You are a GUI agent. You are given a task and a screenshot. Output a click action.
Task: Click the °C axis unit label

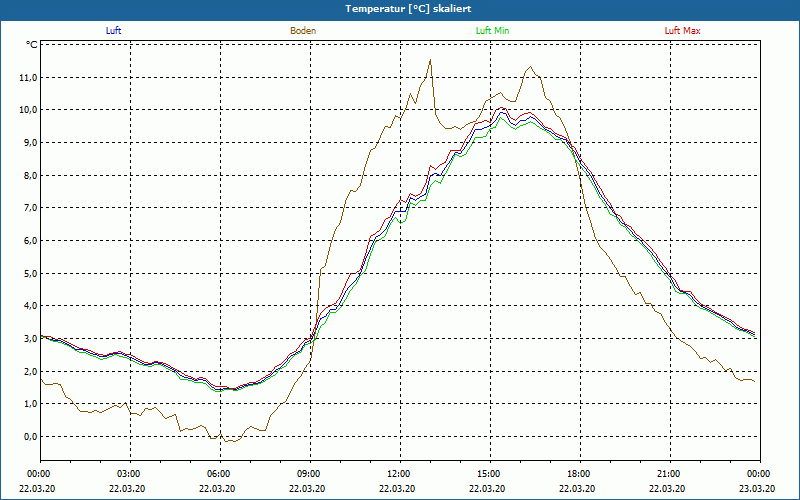[x=32, y=45]
